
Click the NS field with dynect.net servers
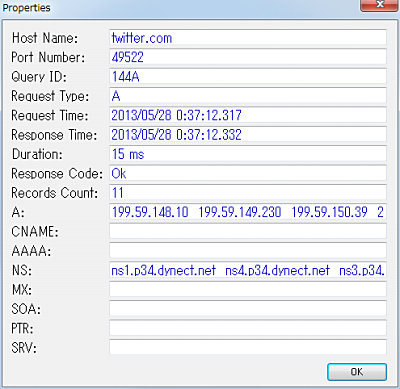[248, 270]
